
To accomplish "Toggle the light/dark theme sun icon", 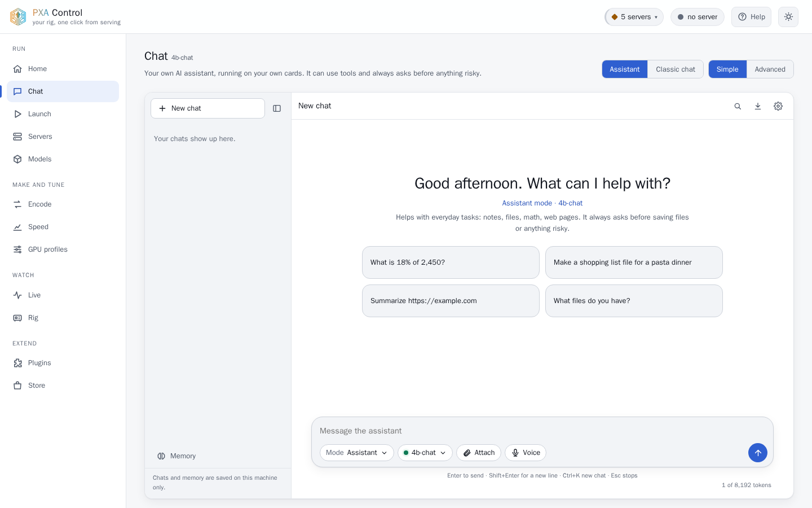I will (788, 17).
